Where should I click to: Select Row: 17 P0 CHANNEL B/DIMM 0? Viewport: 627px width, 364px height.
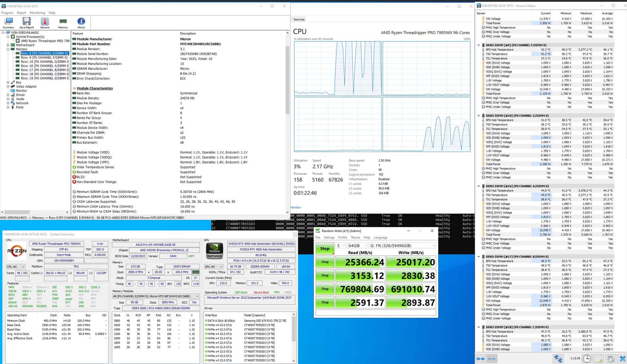45,70
